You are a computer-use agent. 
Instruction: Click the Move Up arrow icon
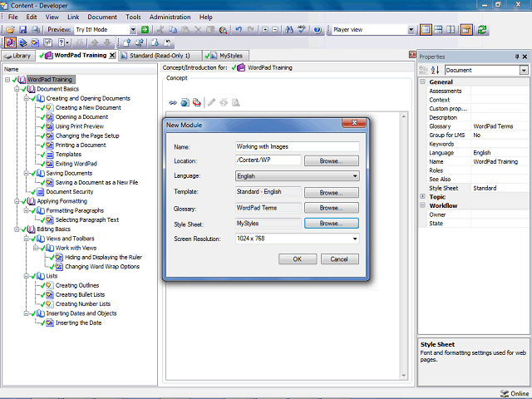[x=95, y=42]
